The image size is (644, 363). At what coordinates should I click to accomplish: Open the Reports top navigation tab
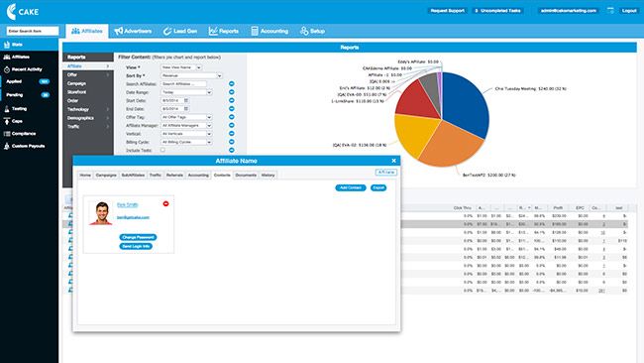(224, 31)
